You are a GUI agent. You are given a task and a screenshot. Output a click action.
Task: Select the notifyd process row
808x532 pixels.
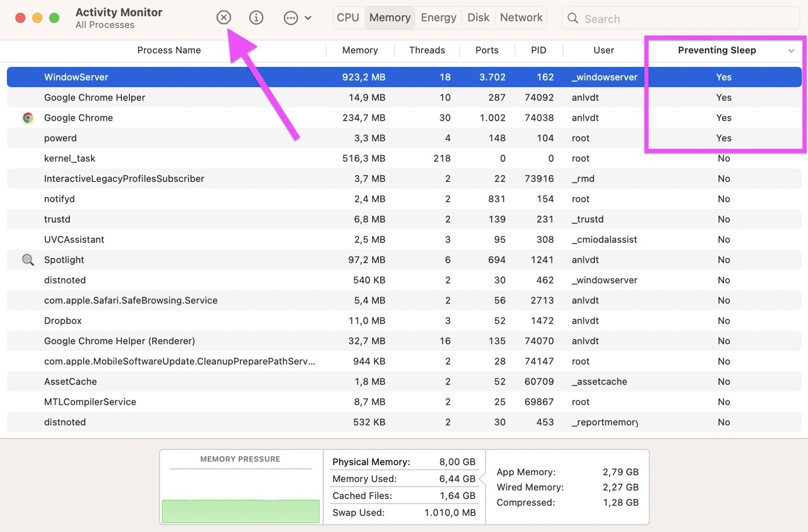[x=404, y=199]
